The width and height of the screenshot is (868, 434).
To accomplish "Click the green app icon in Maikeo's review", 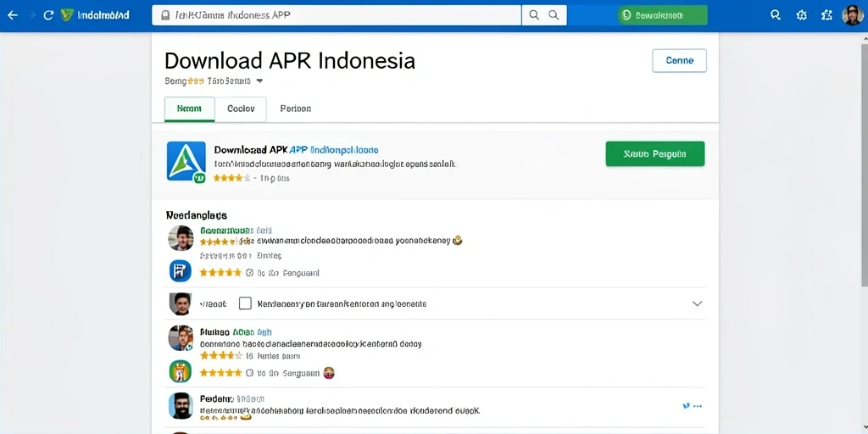I will tap(180, 371).
